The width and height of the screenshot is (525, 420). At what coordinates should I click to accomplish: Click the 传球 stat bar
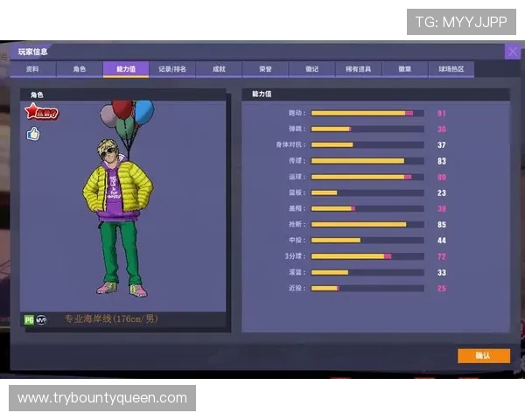pyautogui.click(x=367, y=161)
